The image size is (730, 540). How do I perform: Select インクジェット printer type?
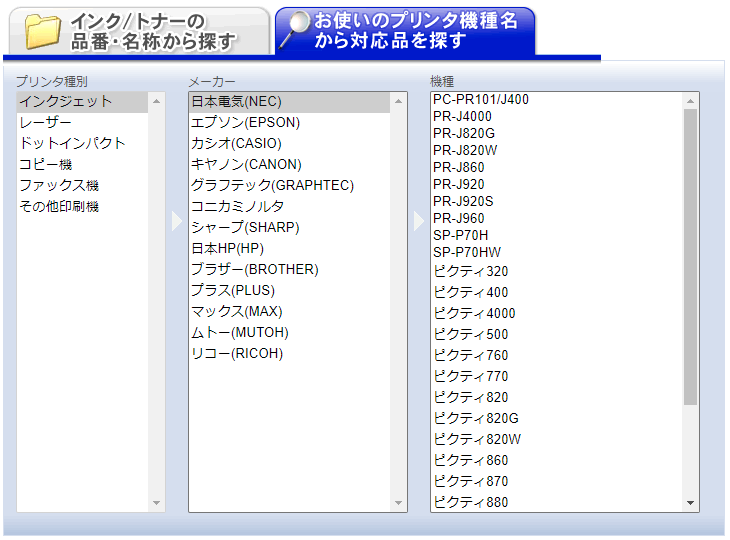point(82,102)
